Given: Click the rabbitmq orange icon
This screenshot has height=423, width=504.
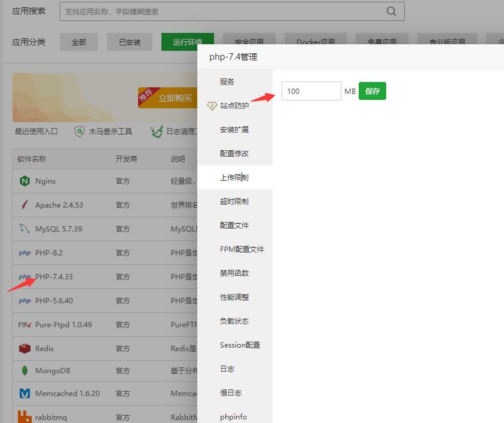Looking at the screenshot, I should [x=25, y=417].
